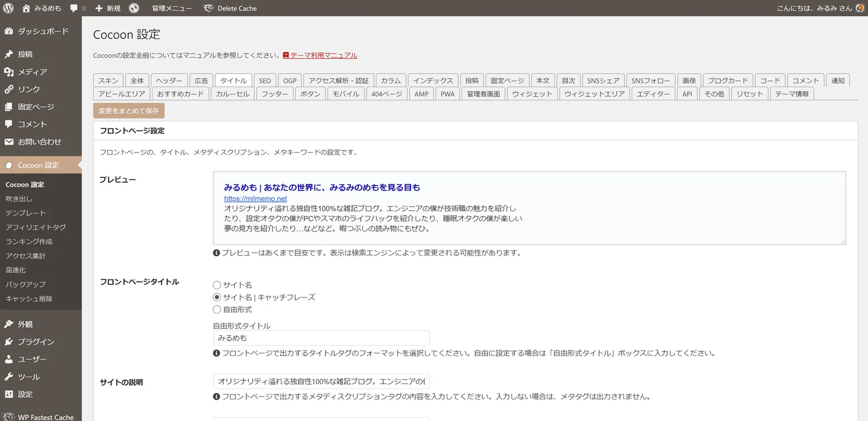Screen dimensions: 868x421
Task: Switch to the インデックス tab
Action: pyautogui.click(x=433, y=80)
